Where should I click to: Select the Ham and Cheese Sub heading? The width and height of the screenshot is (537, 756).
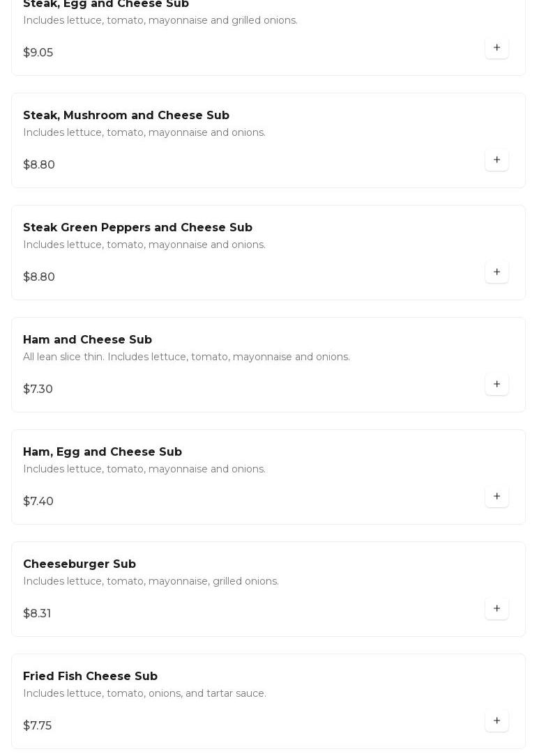coord(87,339)
